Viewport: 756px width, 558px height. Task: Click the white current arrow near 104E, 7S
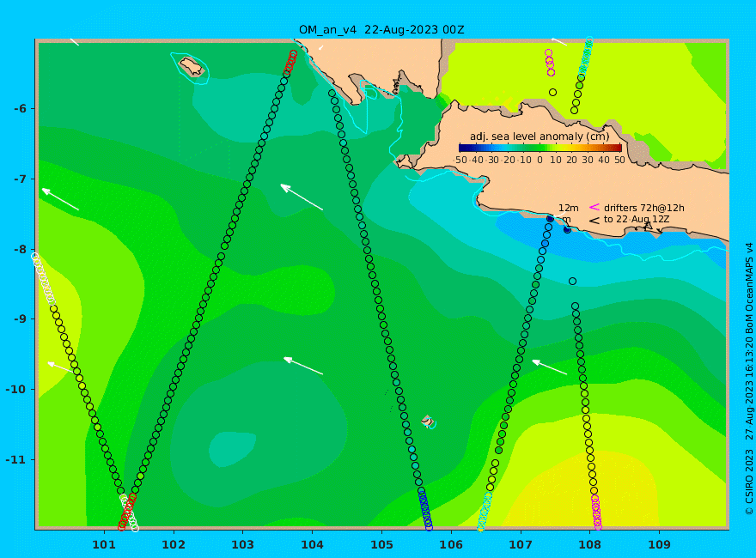302,197
